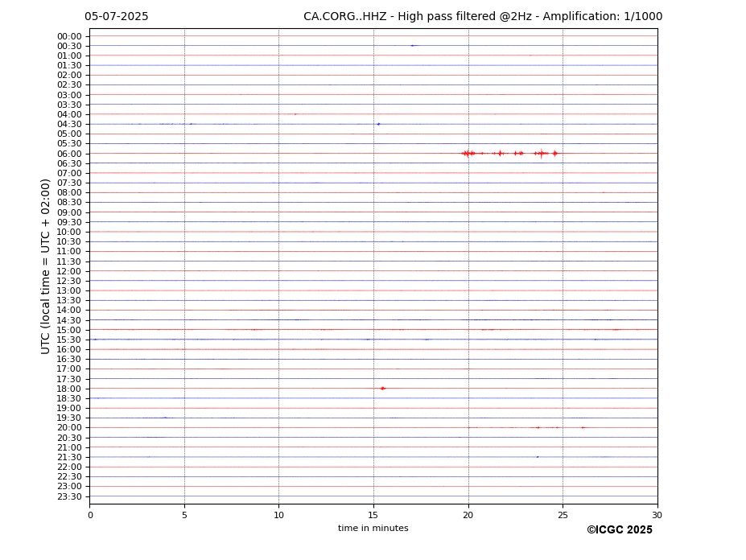746x560 pixels.
Task: Click the 15:30 time row label
Action: [x=69, y=340]
